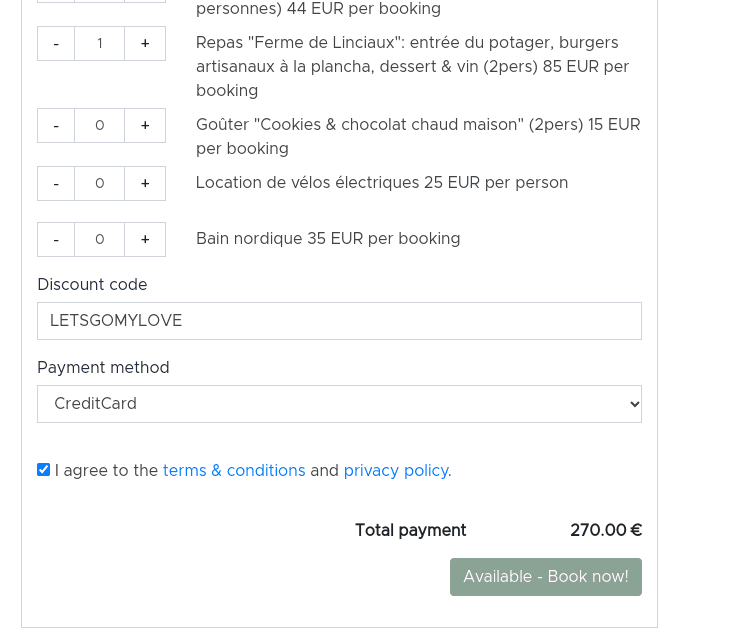
Task: Click the plus above the Repas row
Action: tap(145, 1)
